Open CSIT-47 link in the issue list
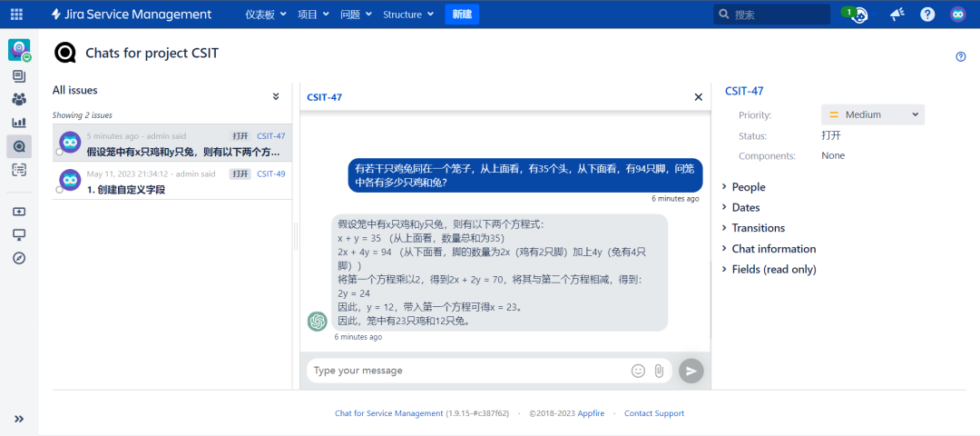This screenshot has width=980, height=436. click(271, 136)
